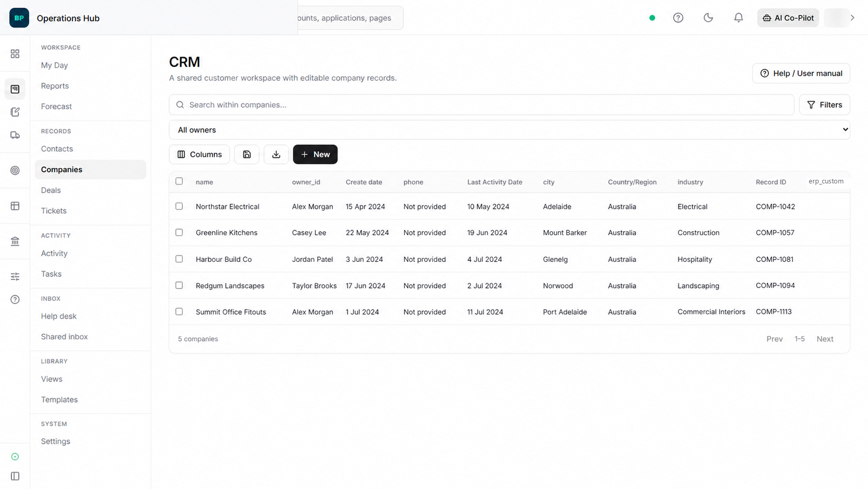Viewport: 868px width, 489px height.
Task: Check the Northstar Electrical row checkbox
Action: pyautogui.click(x=179, y=206)
